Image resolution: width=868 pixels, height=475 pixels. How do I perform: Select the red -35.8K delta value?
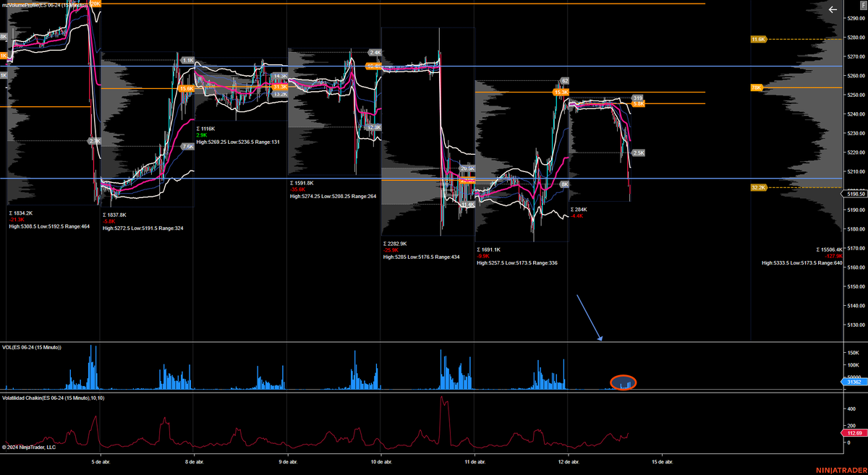tap(297, 189)
